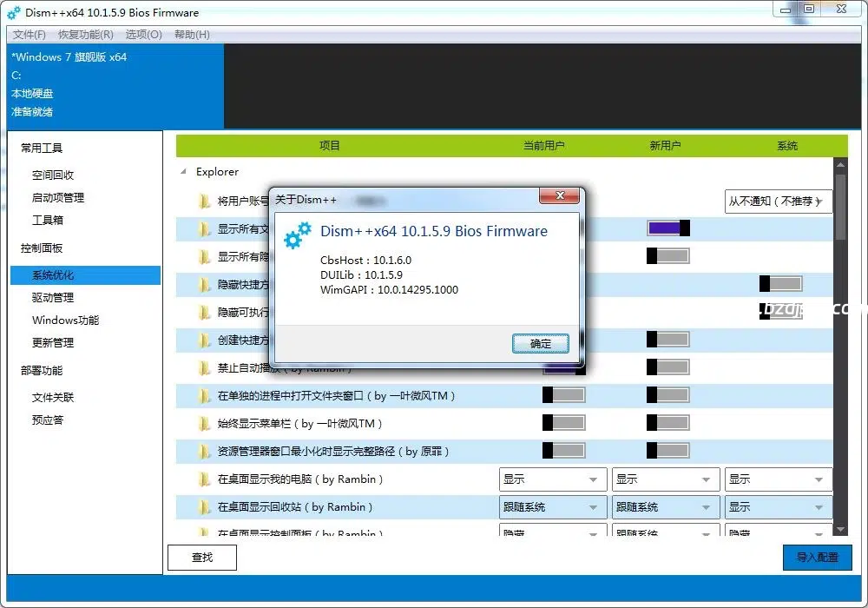Open current-user dropdown for 在桌面显示我的电脑

(x=553, y=479)
